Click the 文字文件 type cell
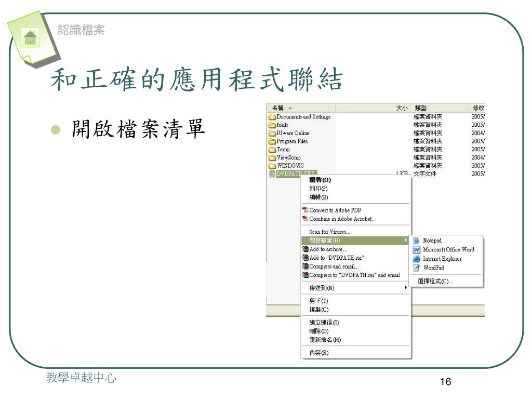Viewport: 532px width, 399px height. click(x=425, y=174)
